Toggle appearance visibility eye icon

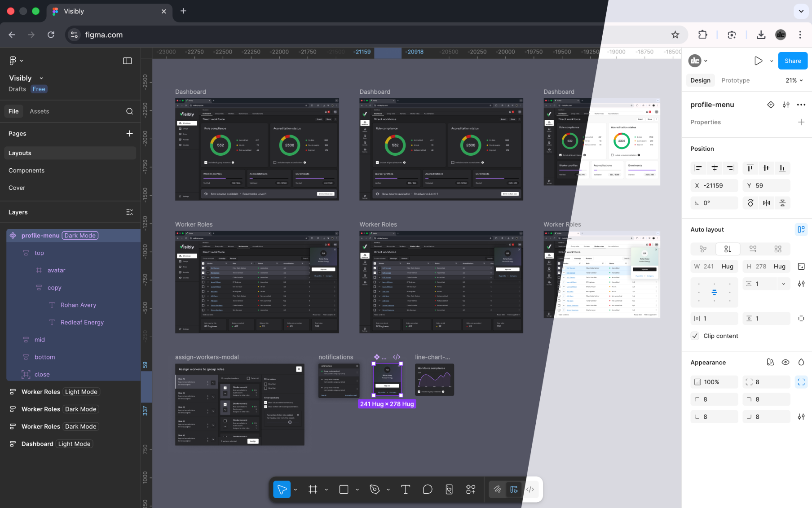coord(786,362)
